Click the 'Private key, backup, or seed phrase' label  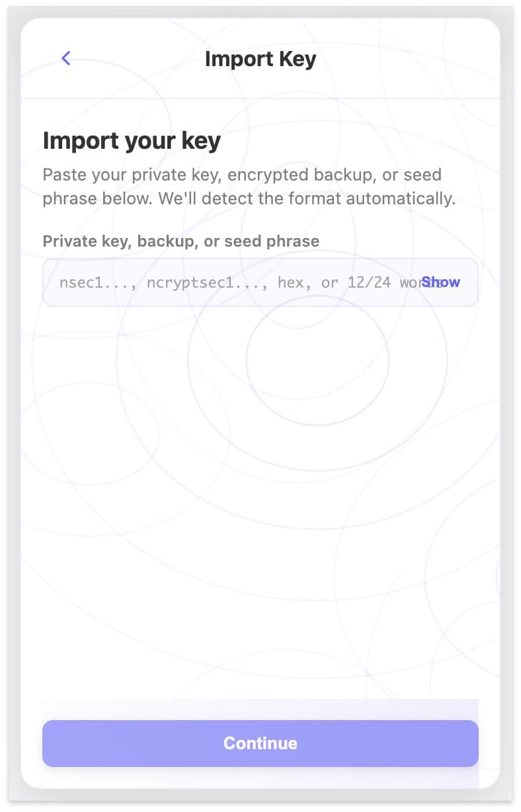(x=180, y=241)
